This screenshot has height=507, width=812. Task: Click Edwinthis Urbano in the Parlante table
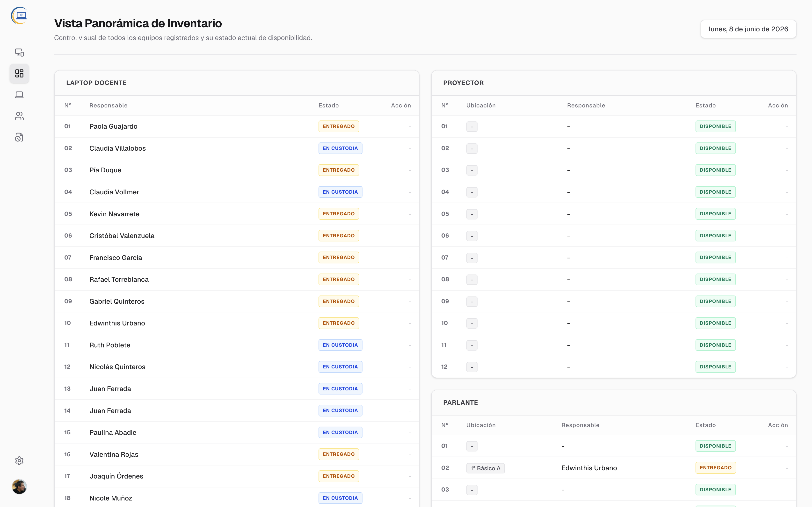coord(589,468)
